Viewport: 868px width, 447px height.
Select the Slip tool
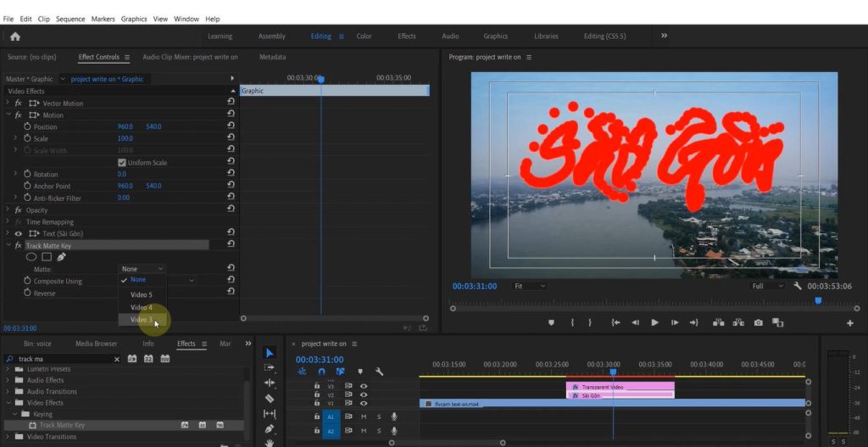point(270,413)
